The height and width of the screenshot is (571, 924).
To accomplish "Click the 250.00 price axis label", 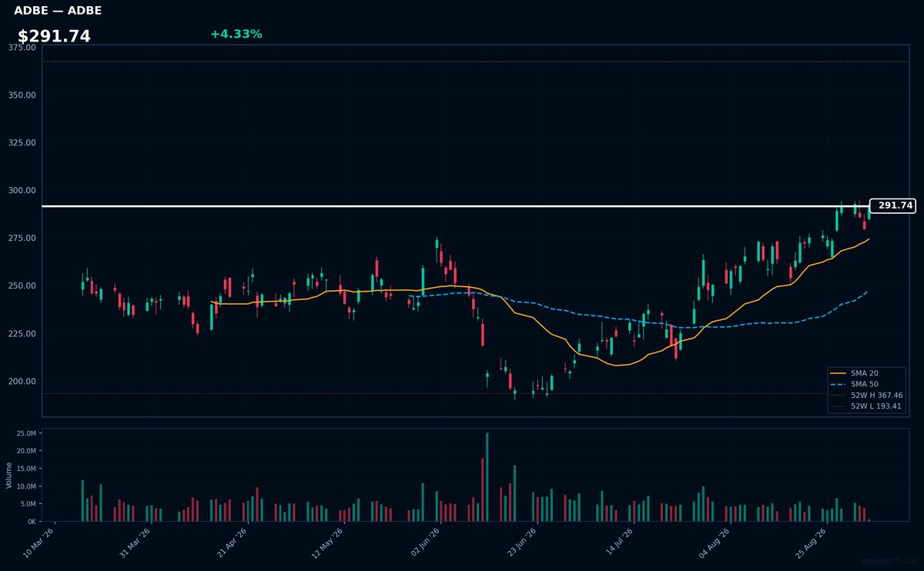I will pyautogui.click(x=22, y=286).
